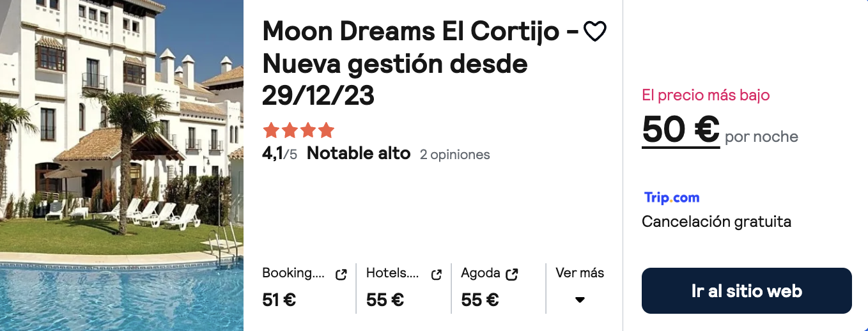Click the 50 € lowest price

[681, 130]
